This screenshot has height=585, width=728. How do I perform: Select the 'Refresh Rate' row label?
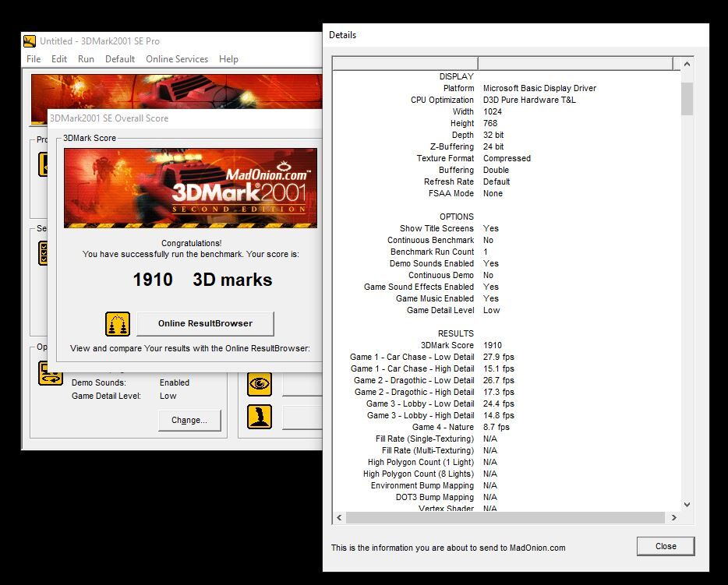pos(448,181)
